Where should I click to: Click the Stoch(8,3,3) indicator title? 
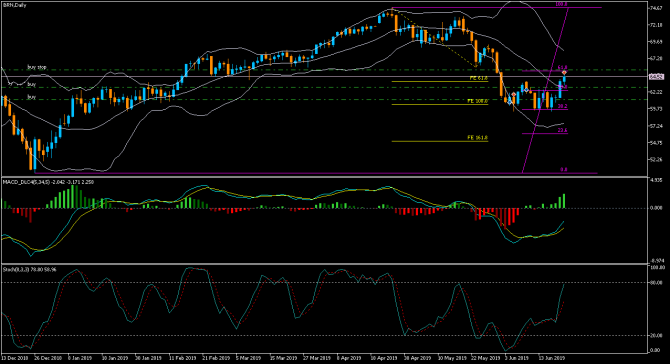pyautogui.click(x=29, y=270)
